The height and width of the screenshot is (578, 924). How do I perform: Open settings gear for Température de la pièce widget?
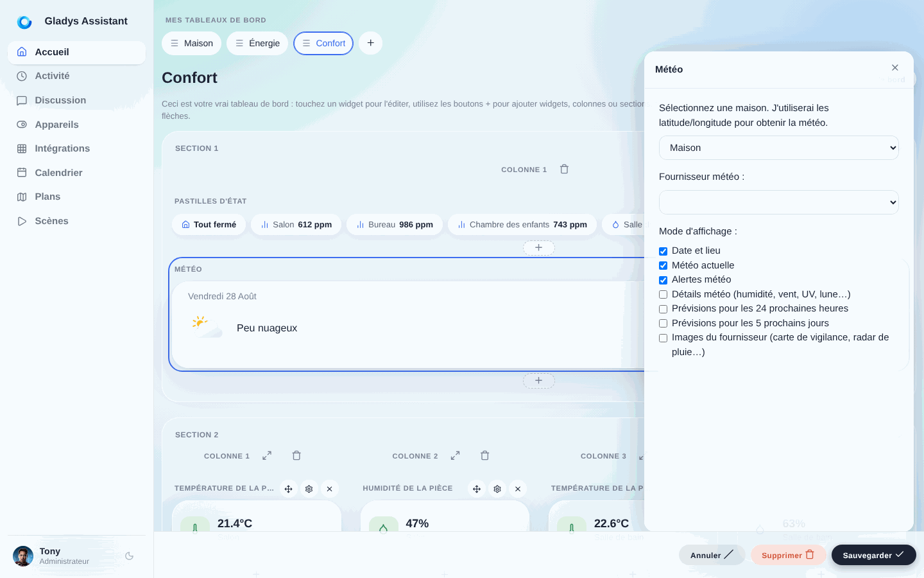pyautogui.click(x=309, y=489)
